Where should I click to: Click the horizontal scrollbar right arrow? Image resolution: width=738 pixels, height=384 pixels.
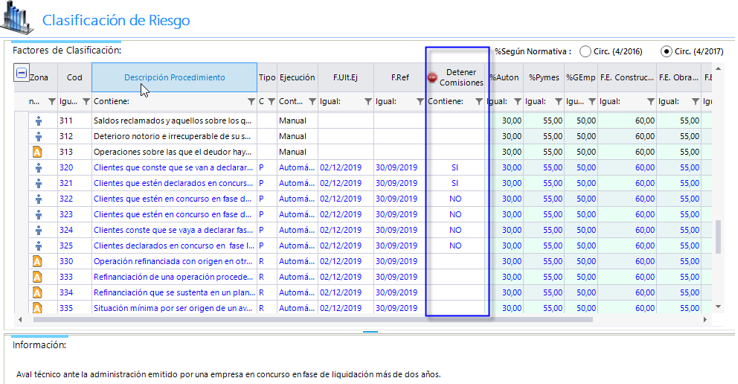(705, 320)
